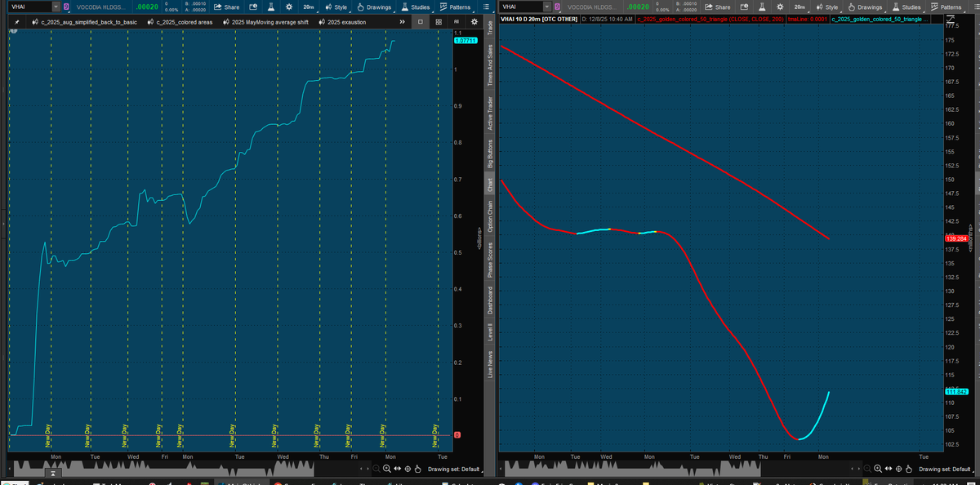Select the 2025 exaustion study set
The width and height of the screenshot is (980, 485).
pos(341,22)
